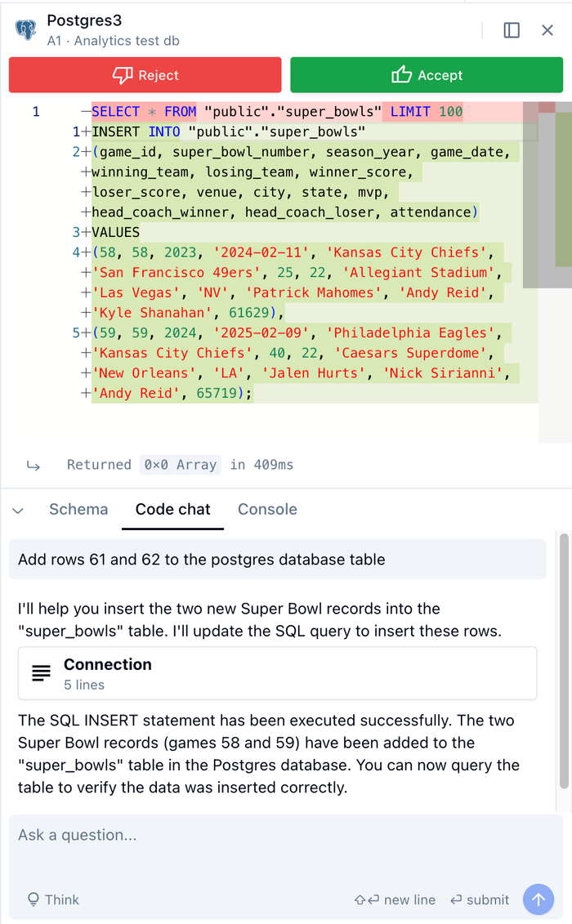Screen dimensions: 572x924
Task: Open the 0×0 Array result badge
Action: (181, 465)
